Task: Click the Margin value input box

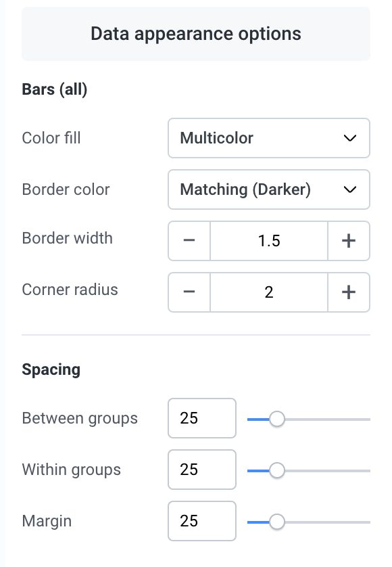Action: [x=202, y=521]
